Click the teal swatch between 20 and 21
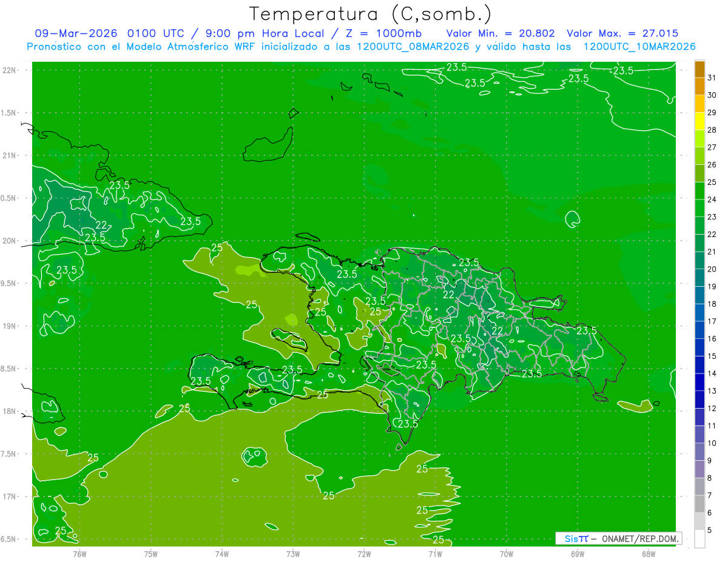The image size is (728, 562). (x=699, y=261)
